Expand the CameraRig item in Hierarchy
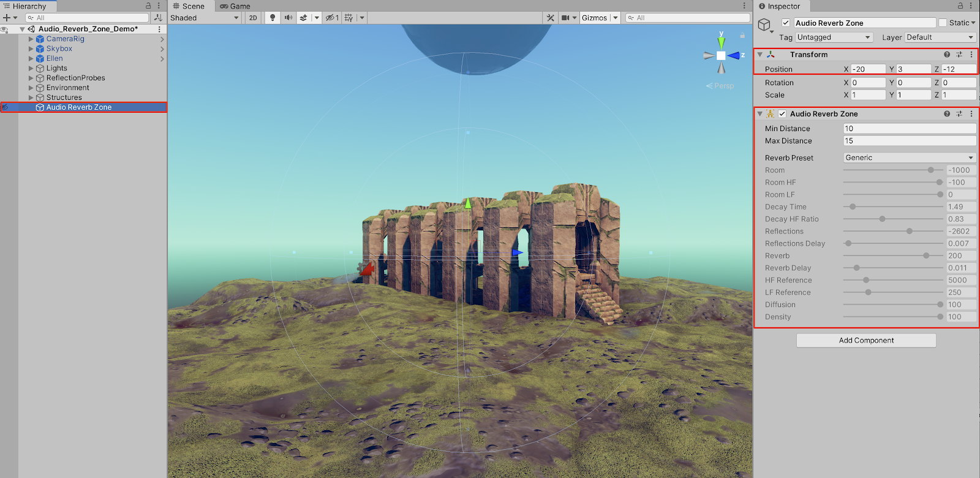The height and width of the screenshot is (478, 980). pos(31,39)
